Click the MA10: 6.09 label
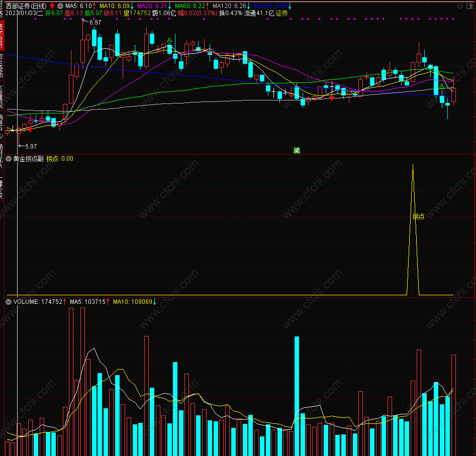Screen dimensions: 476x456 click(x=115, y=6)
